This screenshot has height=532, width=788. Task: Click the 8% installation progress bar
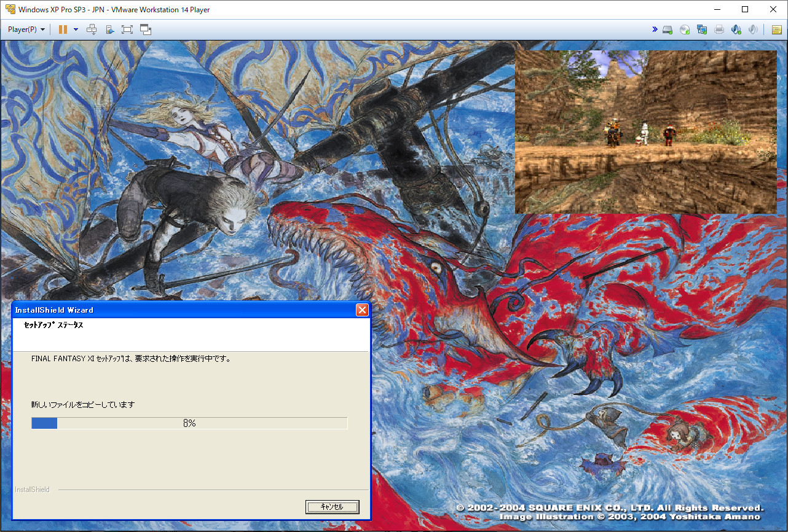coord(189,423)
